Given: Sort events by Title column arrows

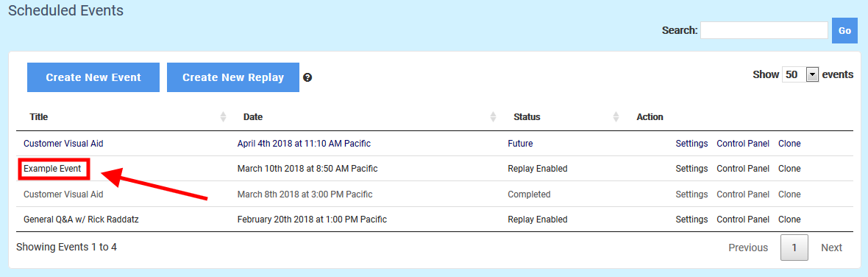Looking at the screenshot, I should tap(223, 117).
